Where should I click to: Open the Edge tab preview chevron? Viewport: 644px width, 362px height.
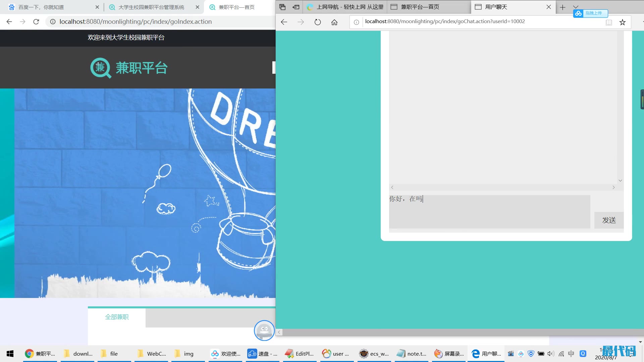pos(576,6)
